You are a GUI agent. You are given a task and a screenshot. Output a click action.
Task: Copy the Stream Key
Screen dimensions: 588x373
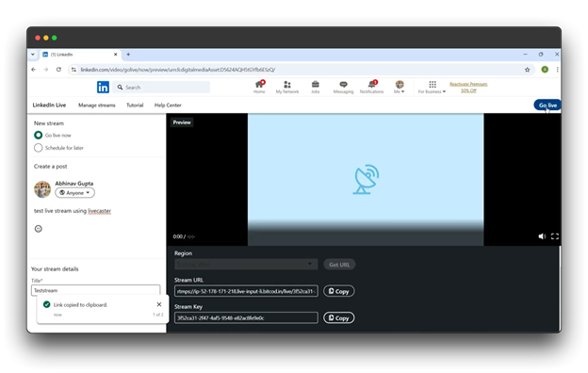pyautogui.click(x=338, y=317)
